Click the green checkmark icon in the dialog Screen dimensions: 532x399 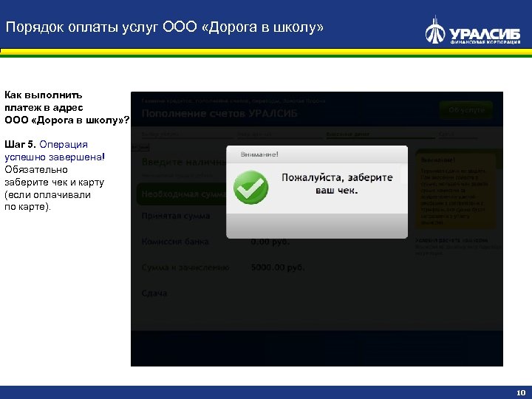(x=250, y=187)
